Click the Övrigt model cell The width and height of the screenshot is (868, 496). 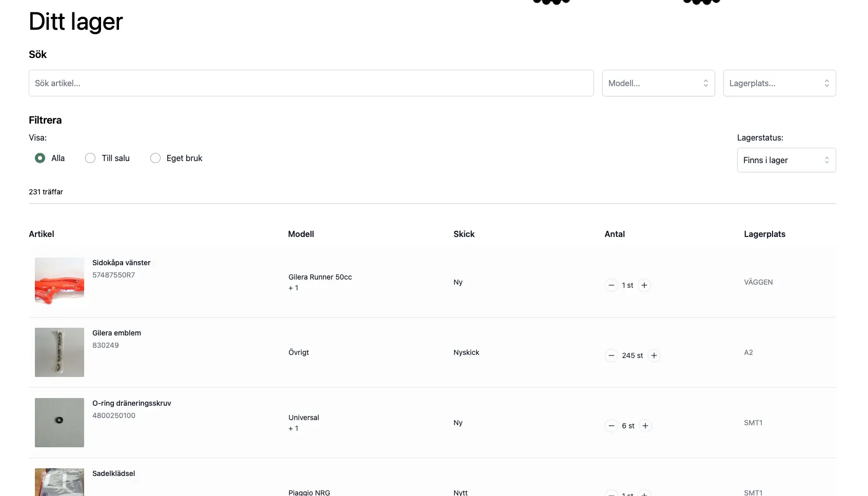(x=299, y=352)
